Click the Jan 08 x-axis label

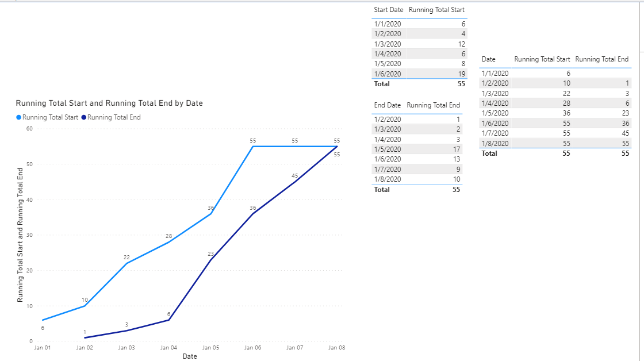click(x=336, y=347)
